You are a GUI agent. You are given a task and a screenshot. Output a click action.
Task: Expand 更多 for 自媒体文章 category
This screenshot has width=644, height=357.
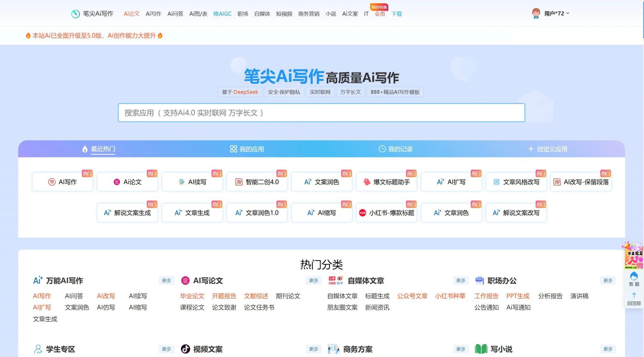(461, 280)
